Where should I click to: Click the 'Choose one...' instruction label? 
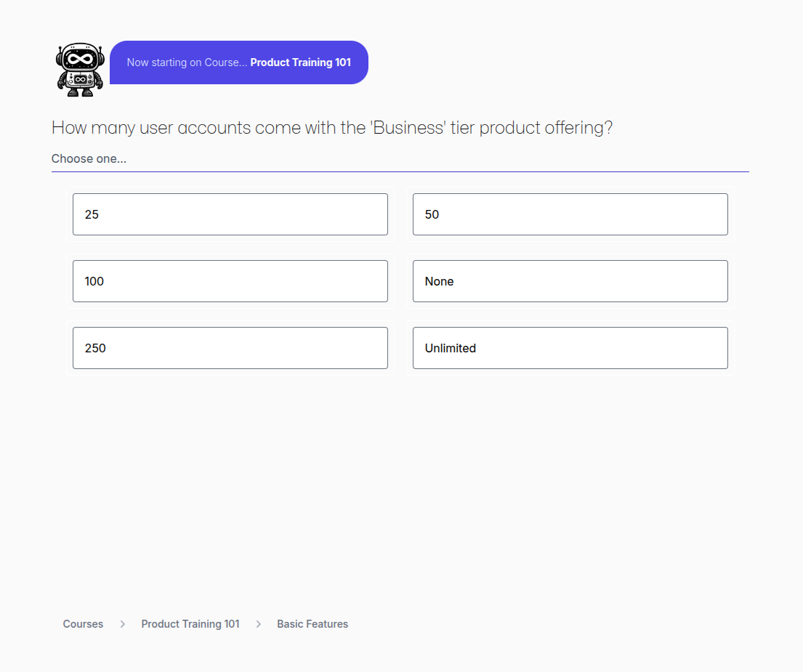click(x=89, y=158)
